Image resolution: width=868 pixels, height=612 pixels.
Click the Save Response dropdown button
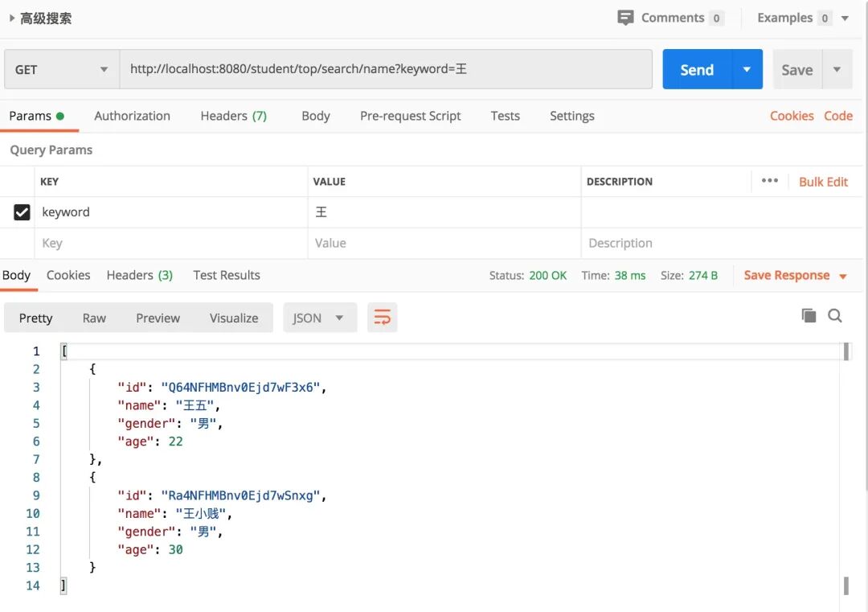[795, 275]
